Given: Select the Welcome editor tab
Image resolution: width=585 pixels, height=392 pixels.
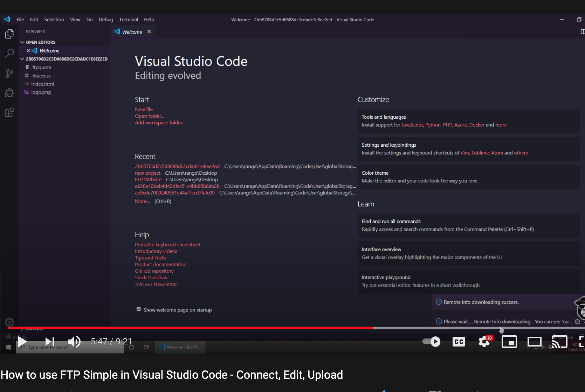Looking at the screenshot, I should 132,32.
